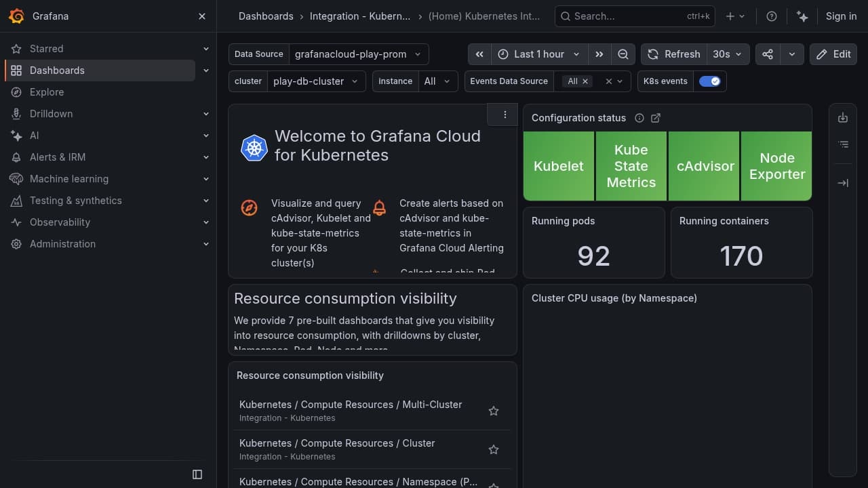Close the sidebar menu with the X icon
The width and height of the screenshot is (868, 488).
pos(202,16)
